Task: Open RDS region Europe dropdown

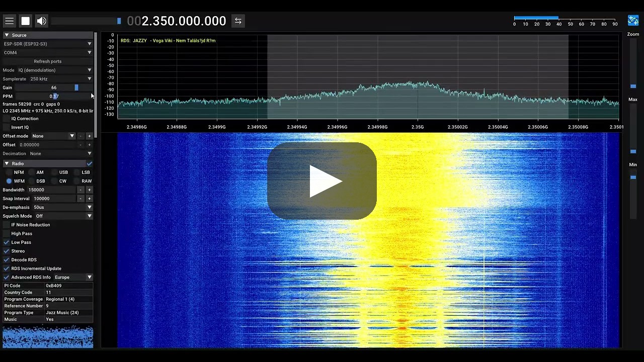Action: (73, 277)
